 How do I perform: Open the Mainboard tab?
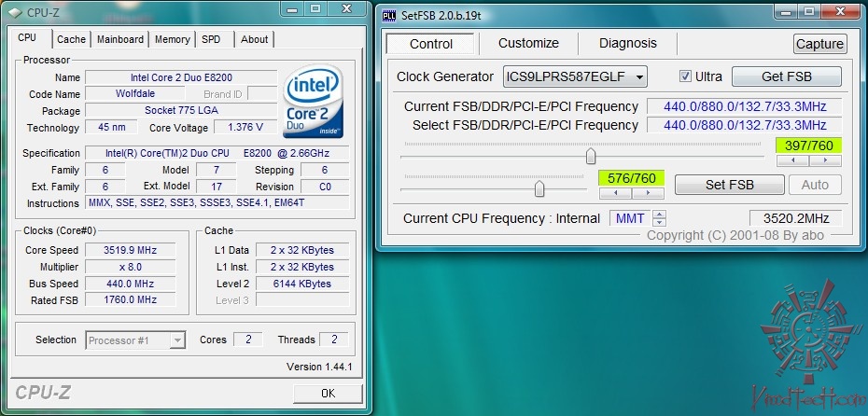coord(120,39)
